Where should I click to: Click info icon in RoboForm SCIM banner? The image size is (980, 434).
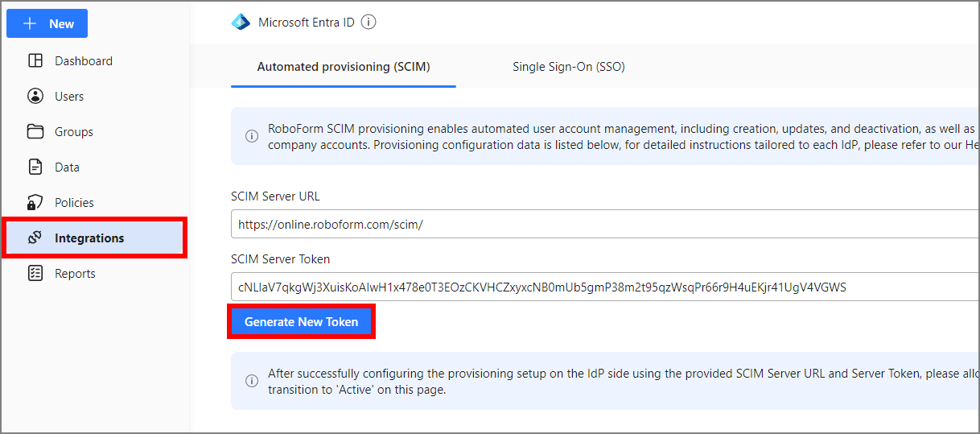(x=253, y=137)
